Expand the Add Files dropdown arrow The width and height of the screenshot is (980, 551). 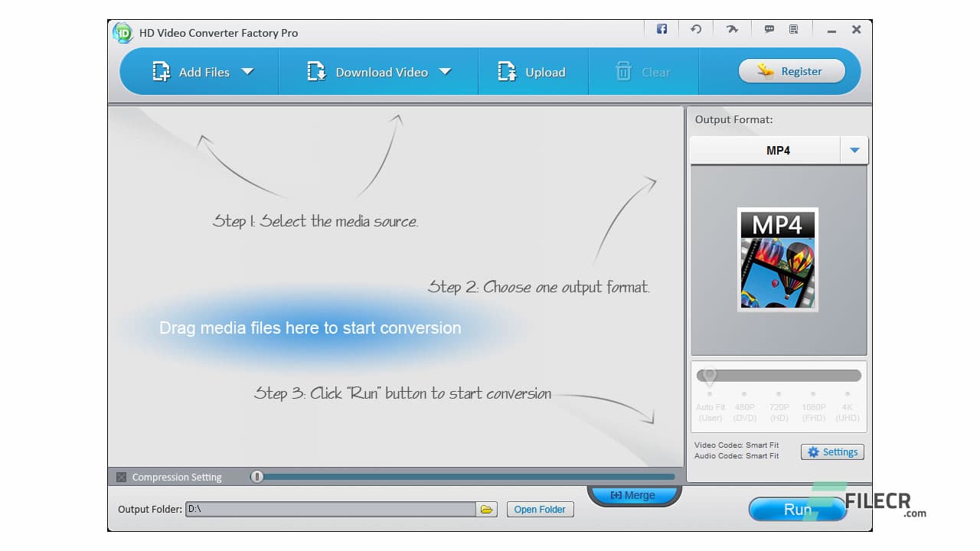(247, 71)
